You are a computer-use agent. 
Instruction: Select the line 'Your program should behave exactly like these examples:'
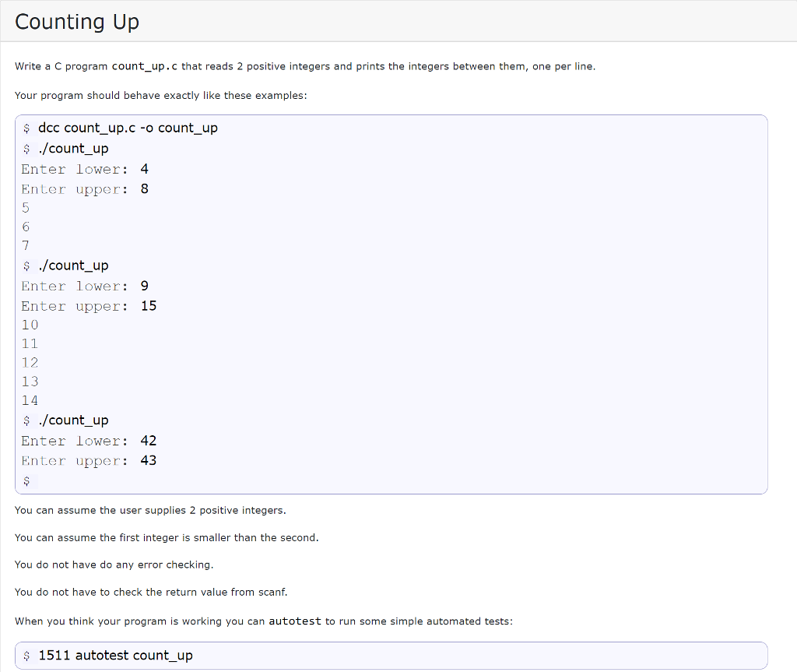(x=160, y=96)
